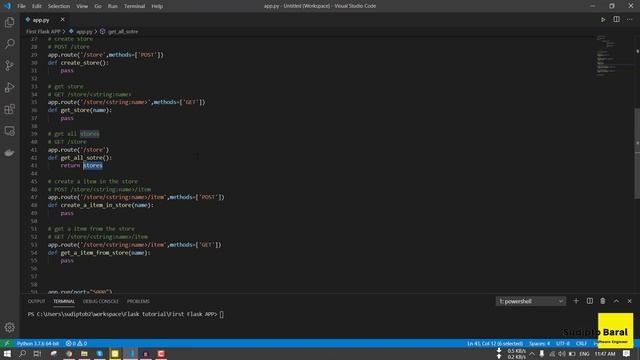This screenshot has width=640, height=360.
Task: Maximize the panel with the up chevron
Action: coord(616,301)
